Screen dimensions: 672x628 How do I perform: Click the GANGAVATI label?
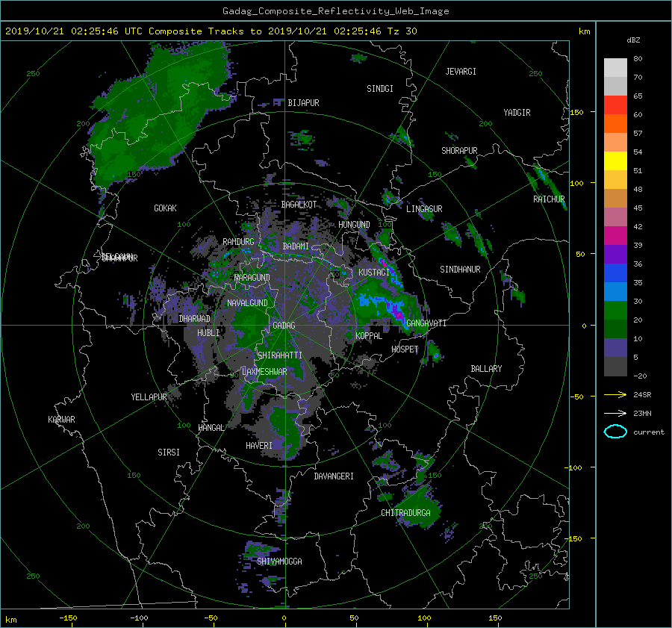point(426,323)
